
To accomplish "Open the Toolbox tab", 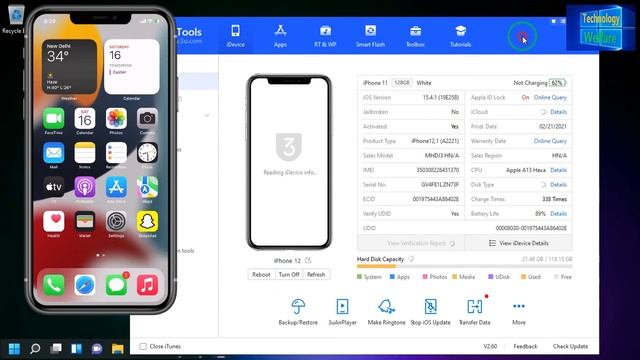I will (416, 36).
